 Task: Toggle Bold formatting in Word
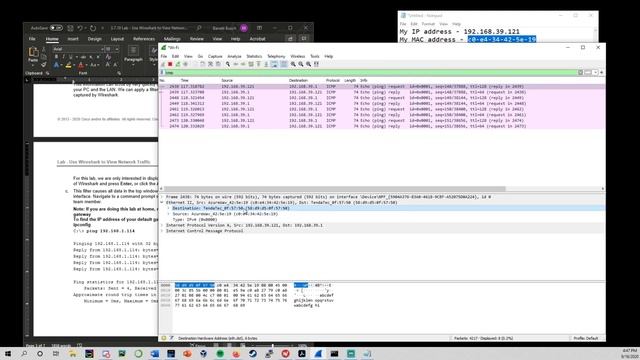[56, 57]
